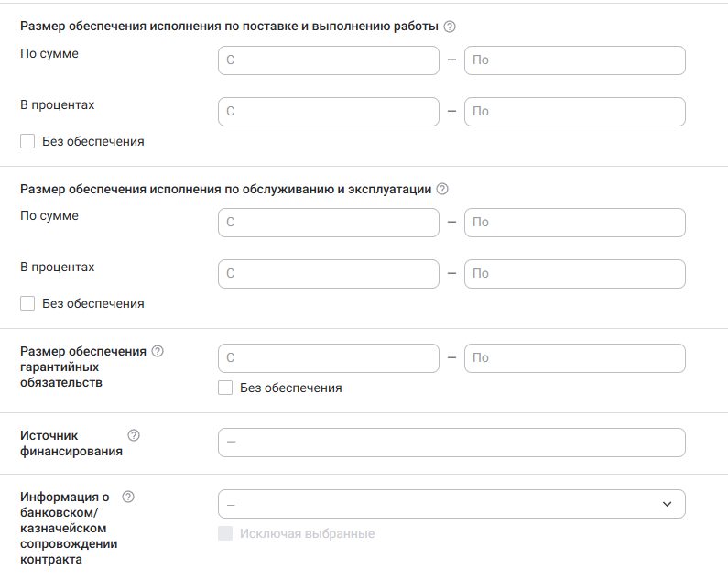Viewport: 728px width, 580px height.
Task: Open the bank/treasury contract support dropdown
Action: pos(440,504)
